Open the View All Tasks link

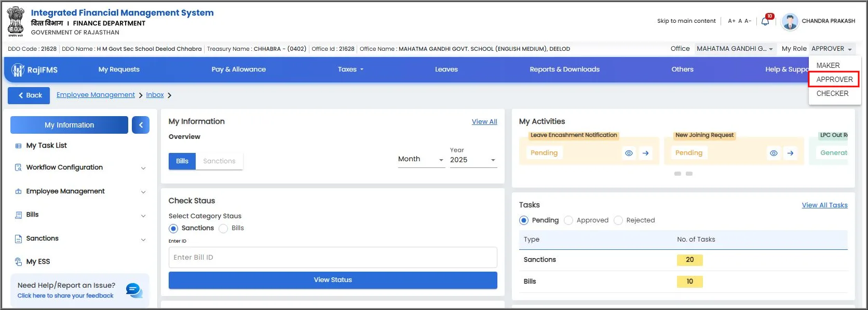[824, 205]
